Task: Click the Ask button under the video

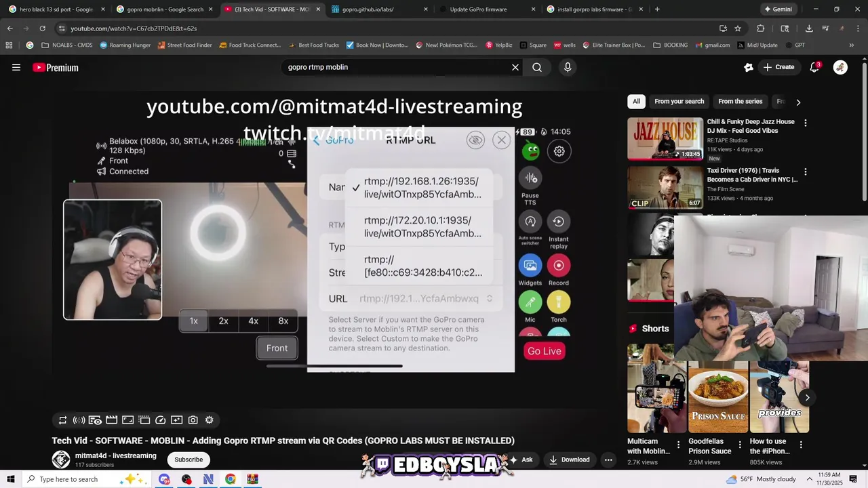Action: coord(521,460)
